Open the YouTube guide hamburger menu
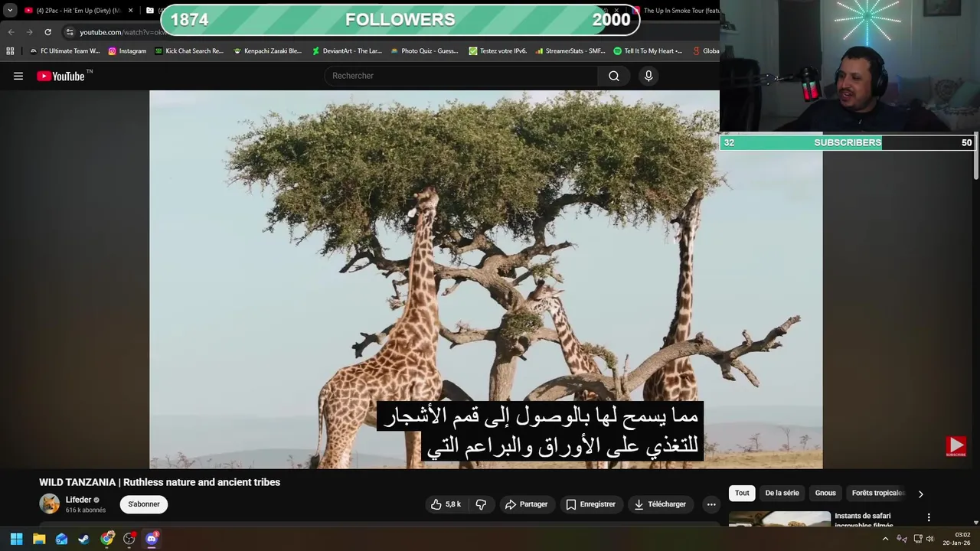 coord(18,76)
